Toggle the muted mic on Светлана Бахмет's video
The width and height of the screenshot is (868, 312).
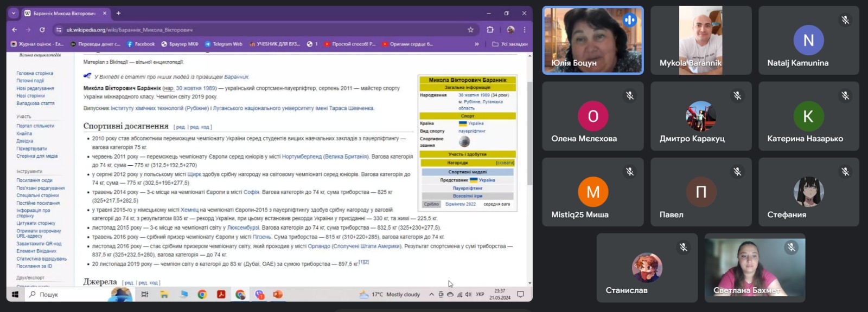click(791, 248)
